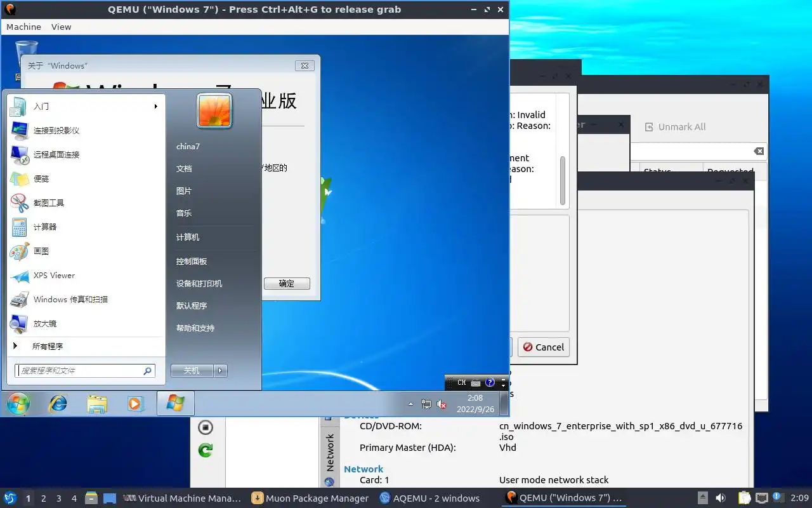Click the user account picture in Start menu
812x508 pixels.
tap(214, 111)
